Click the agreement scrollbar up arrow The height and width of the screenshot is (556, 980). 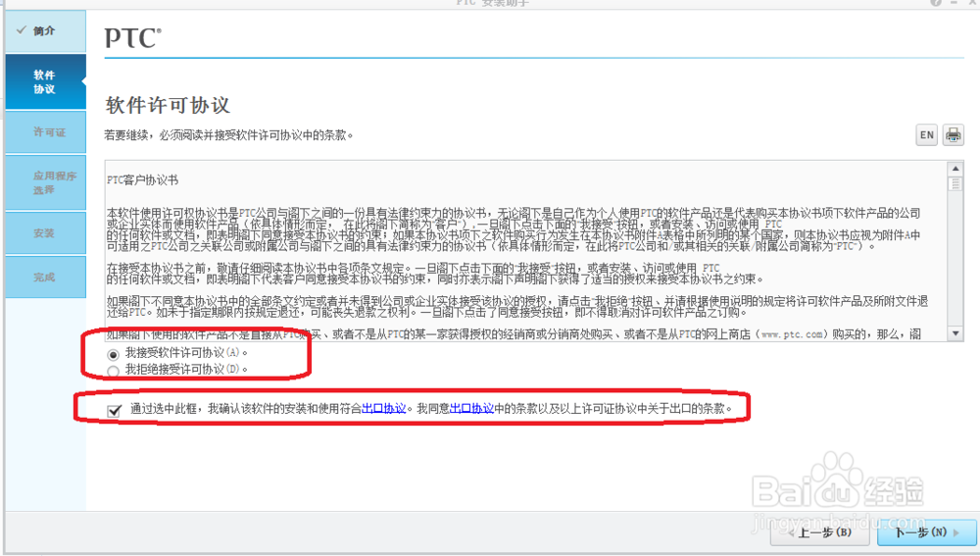point(955,169)
